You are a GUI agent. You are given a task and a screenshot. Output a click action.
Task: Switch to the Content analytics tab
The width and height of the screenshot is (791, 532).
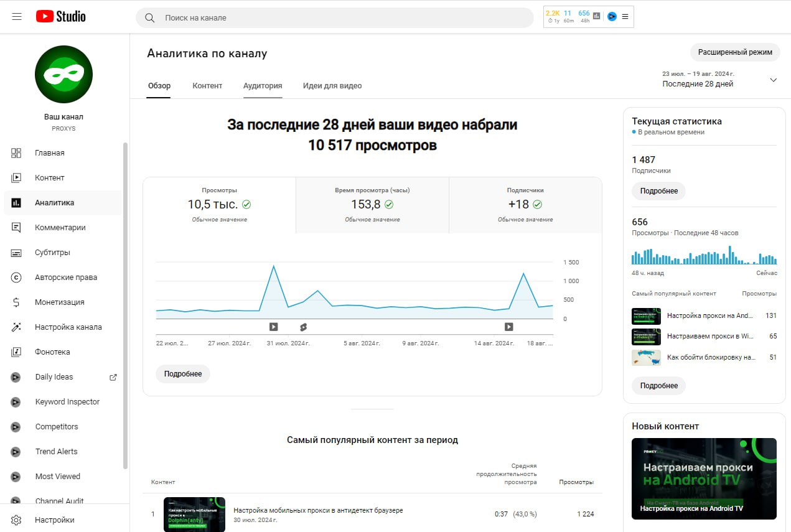tap(207, 86)
